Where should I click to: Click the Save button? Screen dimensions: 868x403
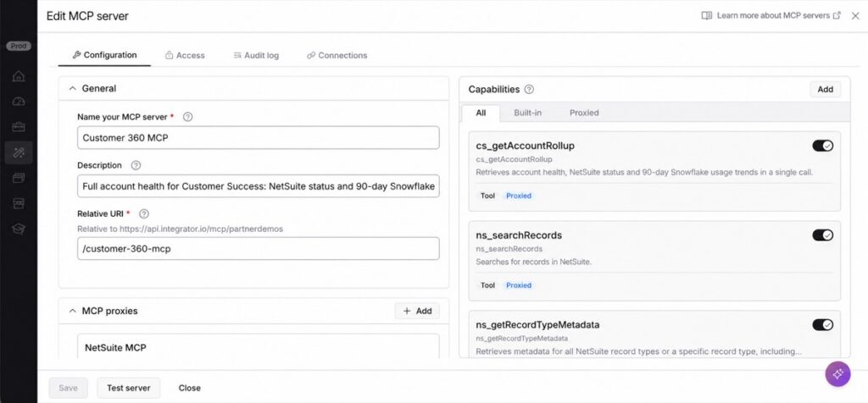click(68, 388)
